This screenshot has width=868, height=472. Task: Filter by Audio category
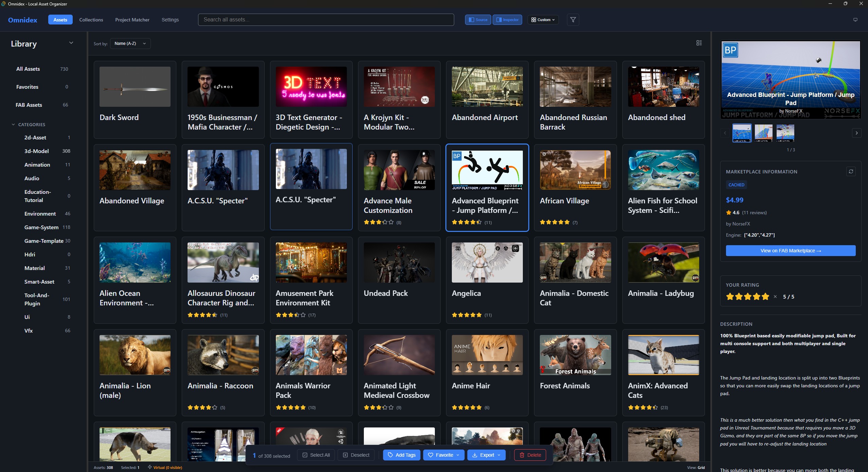click(x=47, y=178)
